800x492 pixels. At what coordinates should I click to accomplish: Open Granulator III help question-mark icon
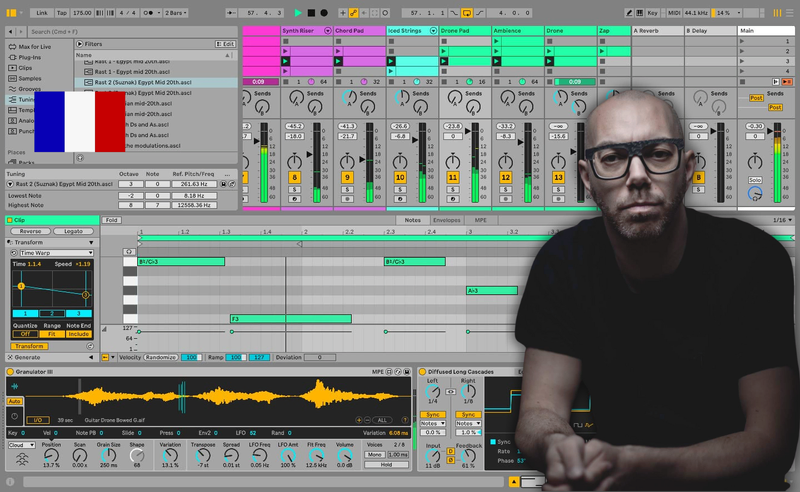pos(405,420)
